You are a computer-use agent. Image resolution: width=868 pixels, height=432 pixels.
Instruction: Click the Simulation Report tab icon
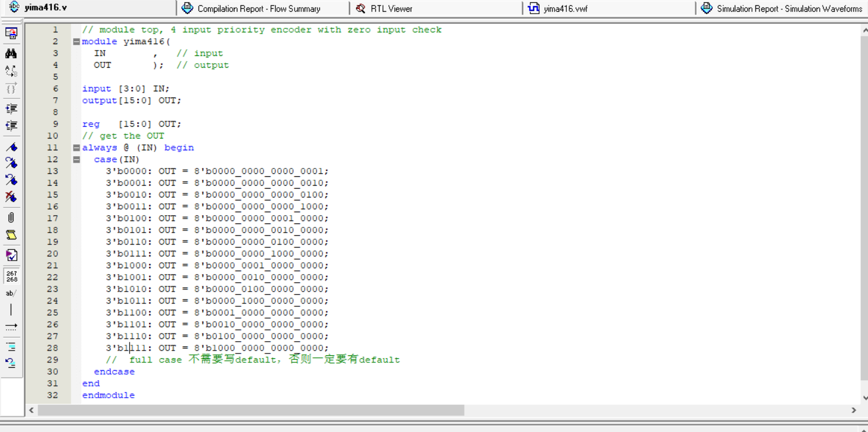tap(707, 8)
